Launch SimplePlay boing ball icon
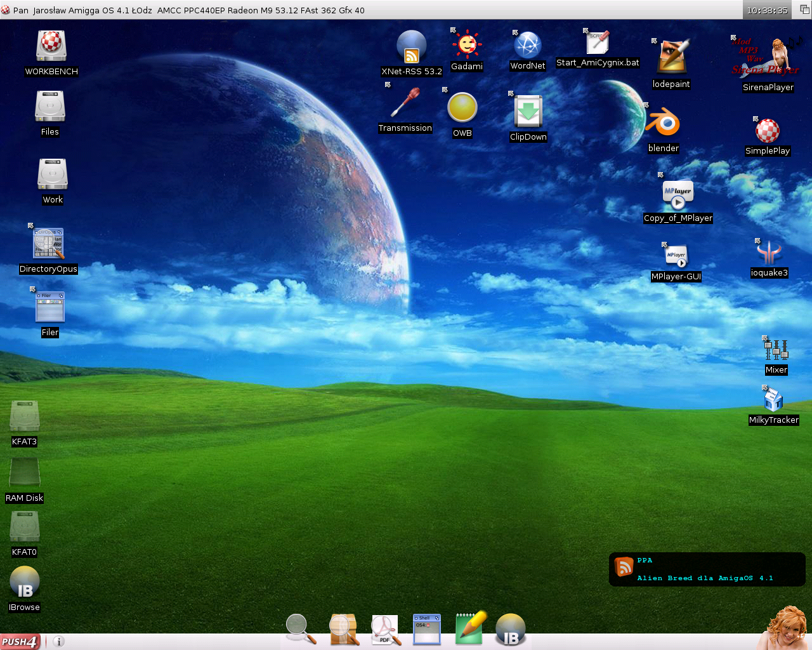812x650 pixels. pos(768,131)
